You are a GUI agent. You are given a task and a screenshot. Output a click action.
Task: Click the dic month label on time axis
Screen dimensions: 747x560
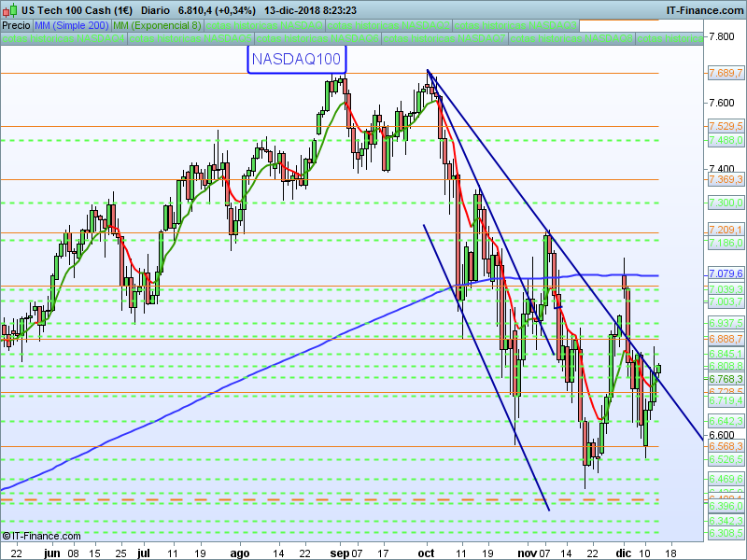[x=624, y=553]
